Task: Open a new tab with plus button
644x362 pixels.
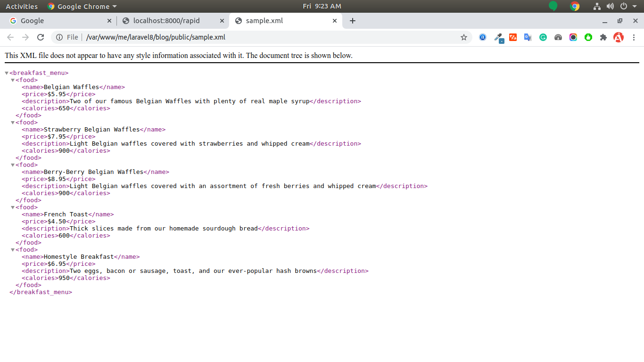Action: pos(352,21)
